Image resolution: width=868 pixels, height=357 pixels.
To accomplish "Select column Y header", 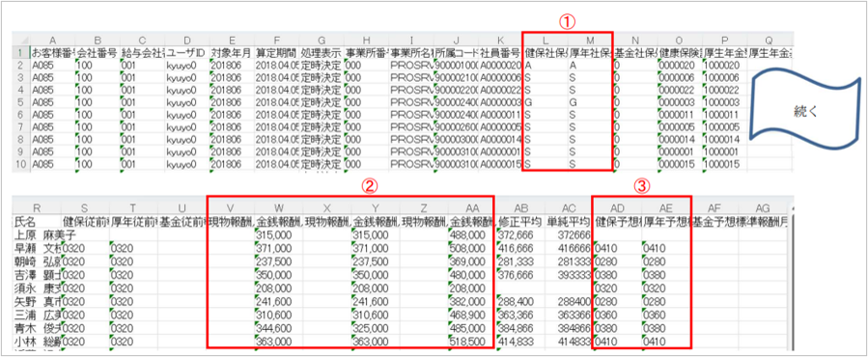I will [x=375, y=208].
